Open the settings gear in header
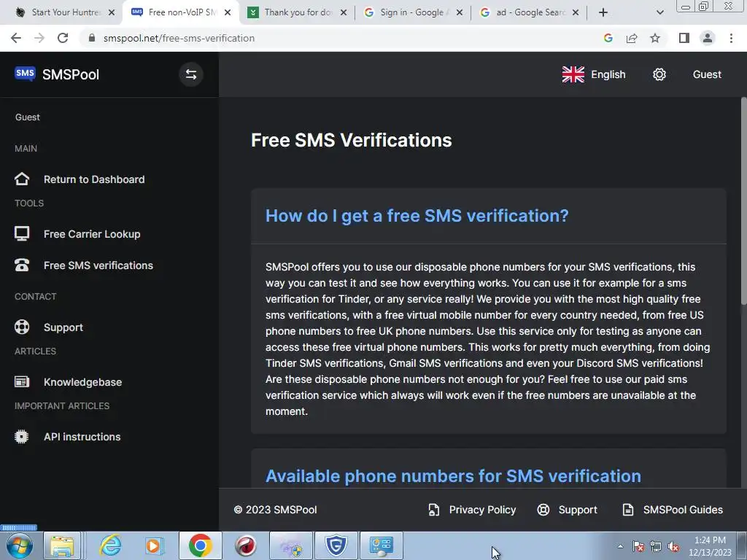The height and width of the screenshot is (560, 747). (659, 74)
